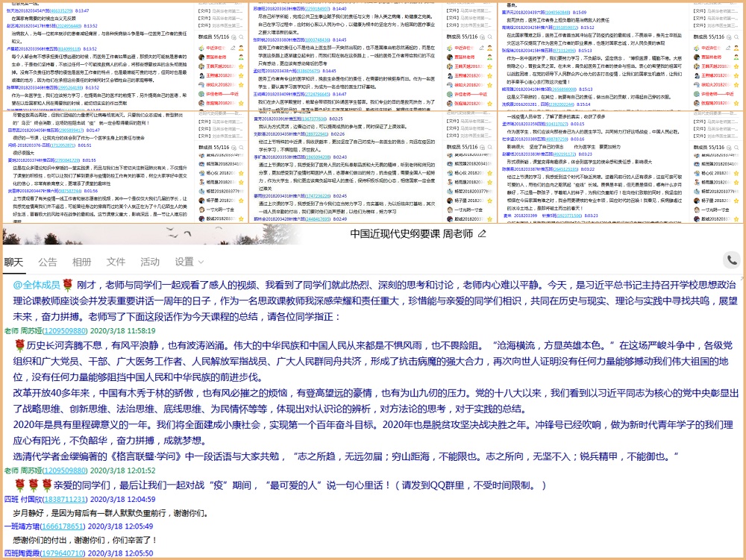
Task: Open the 公告 tab
Action: point(48,262)
